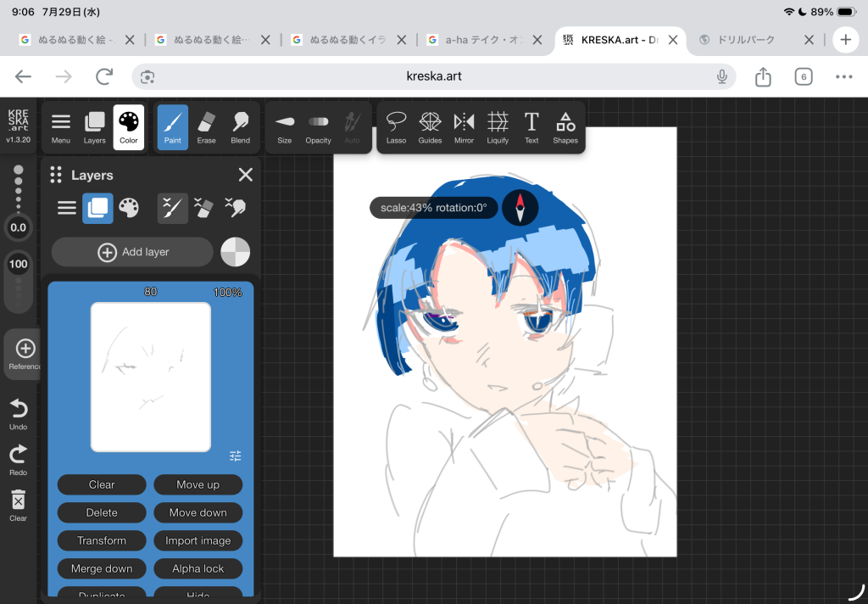Switch panel to eraser brush settings
The width and height of the screenshot is (868, 604).
click(203, 209)
